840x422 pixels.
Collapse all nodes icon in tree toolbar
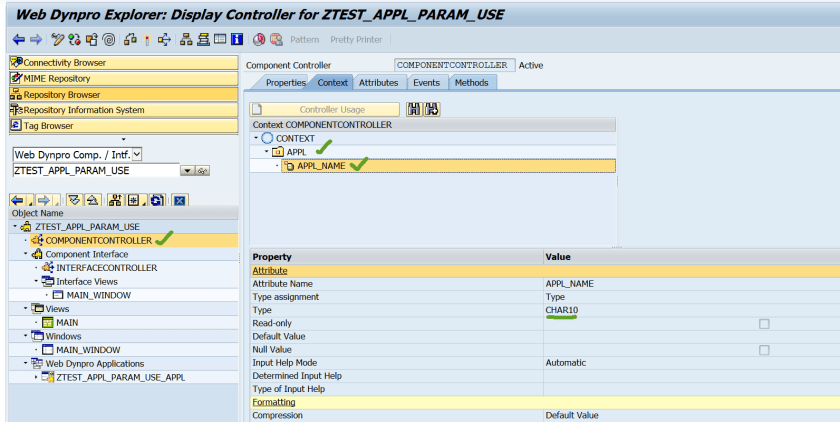coord(93,200)
